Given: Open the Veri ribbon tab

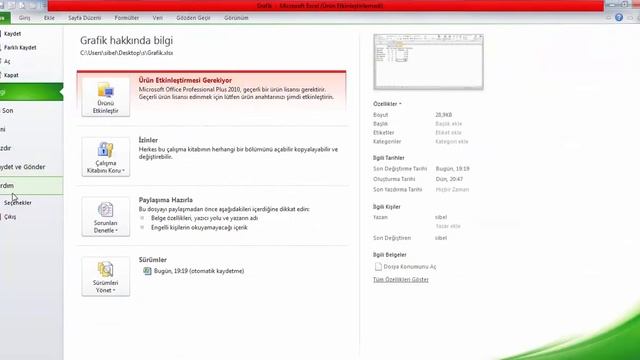Looking at the screenshot, I should pos(158,18).
